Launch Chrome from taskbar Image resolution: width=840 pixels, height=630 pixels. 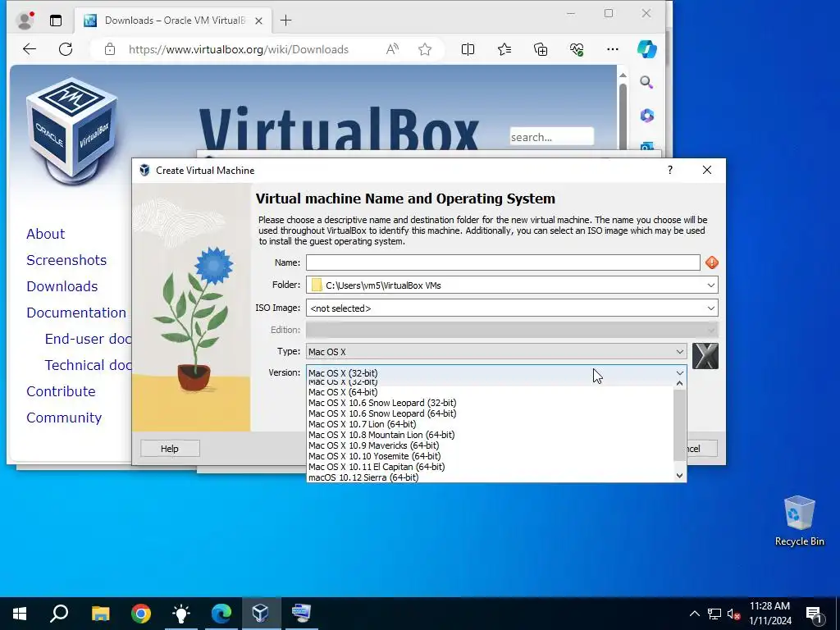point(141,613)
